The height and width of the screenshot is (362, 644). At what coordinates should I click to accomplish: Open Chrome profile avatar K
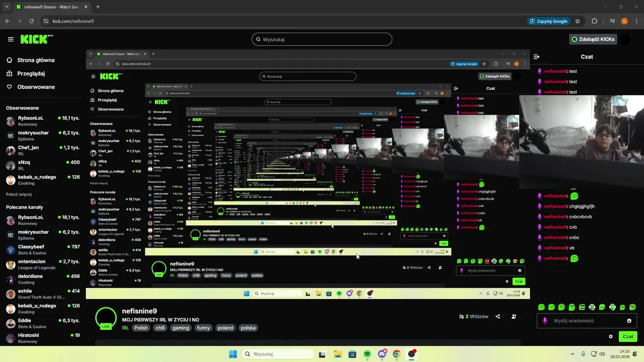624,21
